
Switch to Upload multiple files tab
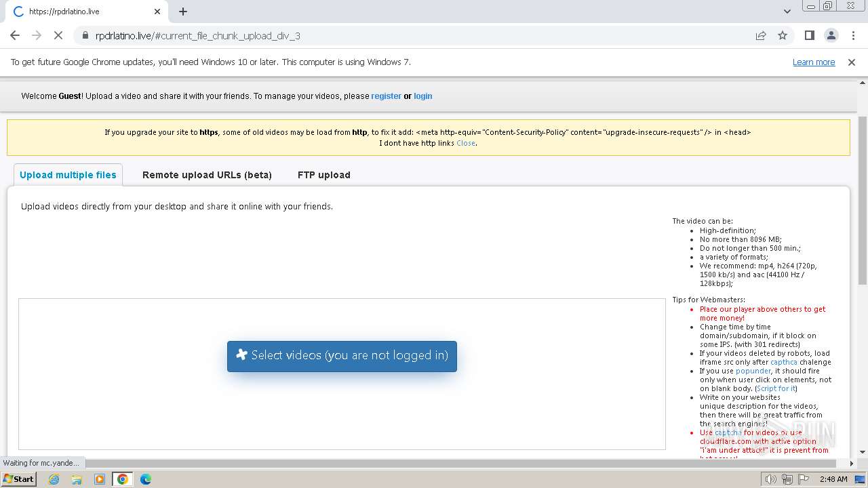click(x=68, y=175)
